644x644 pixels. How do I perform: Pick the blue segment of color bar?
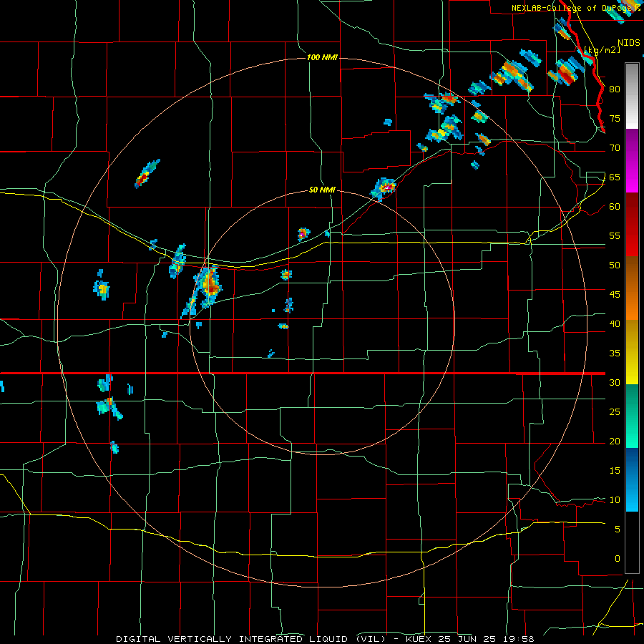[632, 479]
